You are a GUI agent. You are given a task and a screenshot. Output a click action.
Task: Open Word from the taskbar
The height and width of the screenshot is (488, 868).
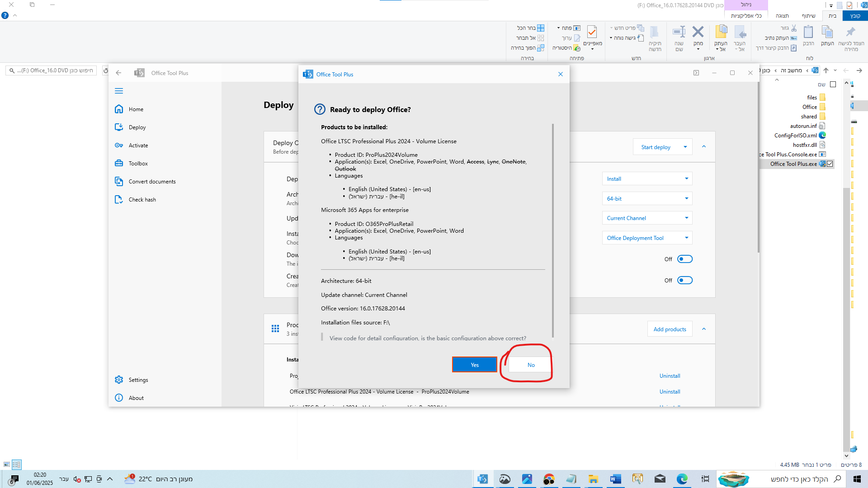(x=615, y=479)
